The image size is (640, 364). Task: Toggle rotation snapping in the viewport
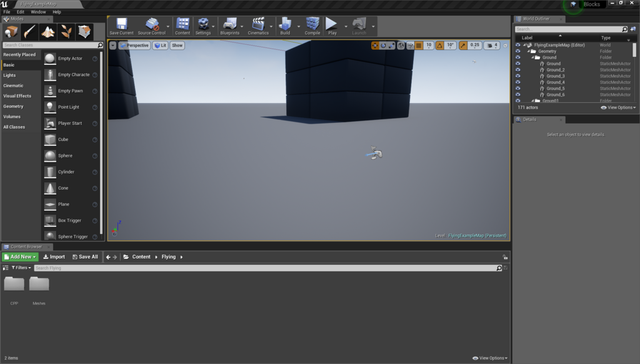tap(439, 45)
